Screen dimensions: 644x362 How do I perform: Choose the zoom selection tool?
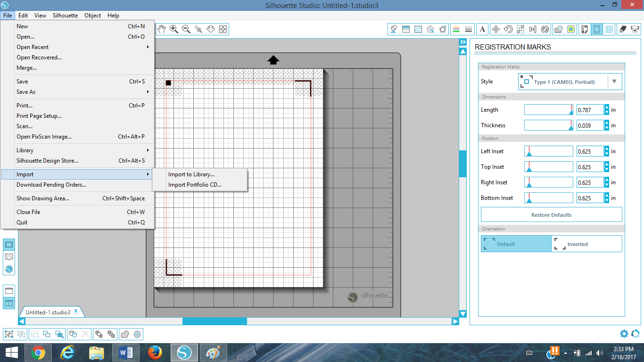click(x=198, y=29)
